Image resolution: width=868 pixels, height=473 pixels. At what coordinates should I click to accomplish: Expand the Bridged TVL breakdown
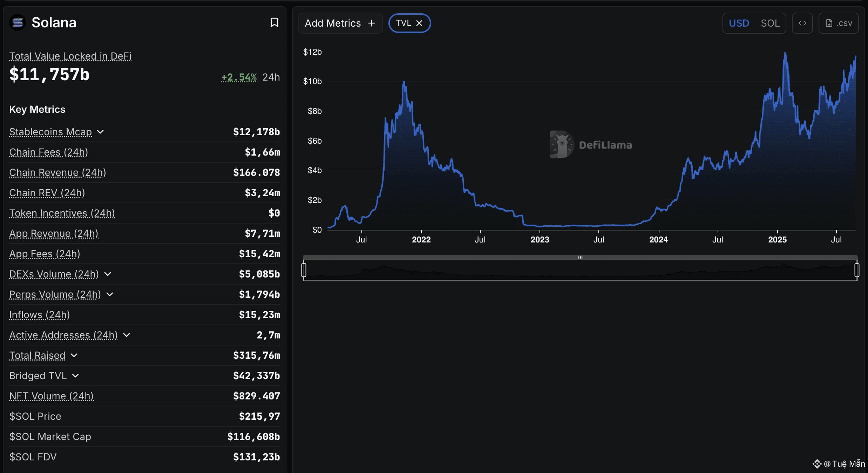click(75, 376)
